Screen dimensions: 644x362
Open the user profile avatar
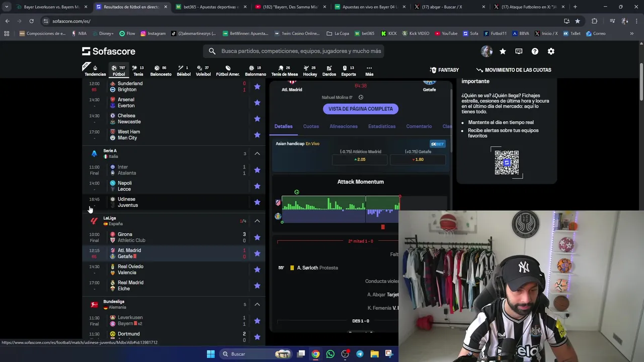(487, 51)
